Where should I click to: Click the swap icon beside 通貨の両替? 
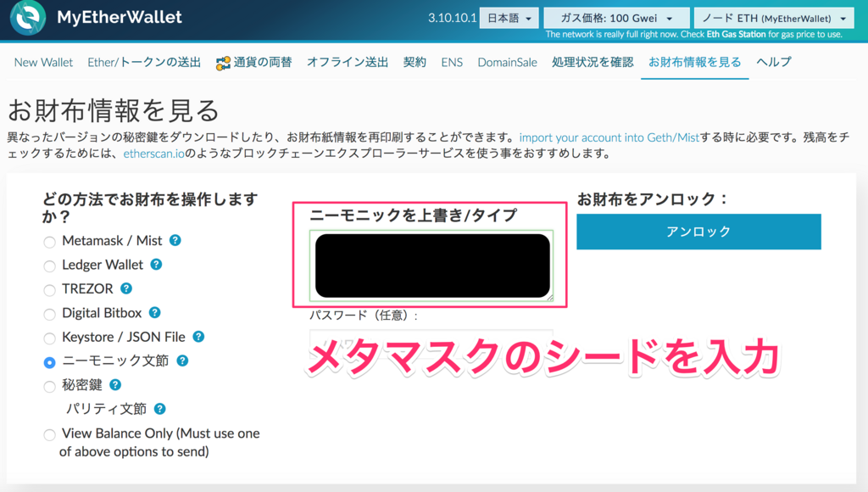223,63
